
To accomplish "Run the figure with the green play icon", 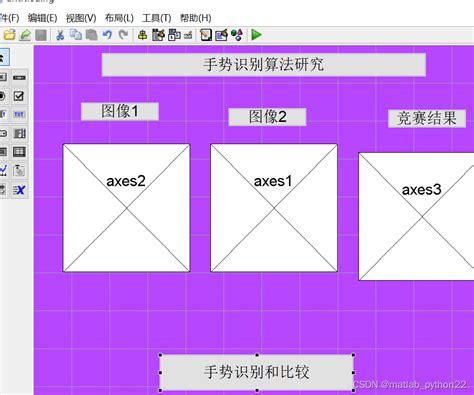I will click(256, 35).
